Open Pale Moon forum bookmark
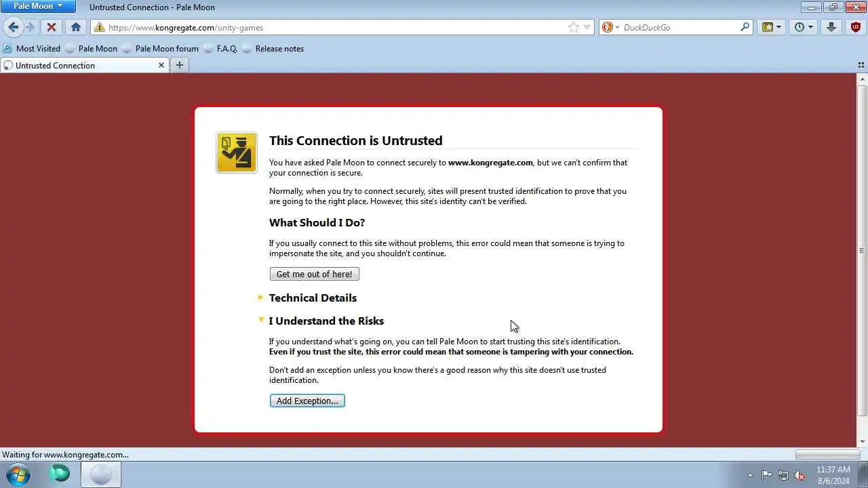This screenshot has height=488, width=868. [x=161, y=49]
